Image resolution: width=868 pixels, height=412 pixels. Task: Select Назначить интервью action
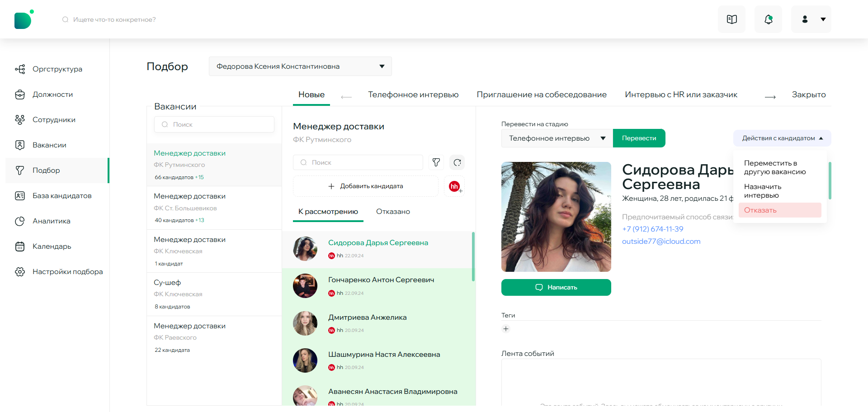[780, 191]
